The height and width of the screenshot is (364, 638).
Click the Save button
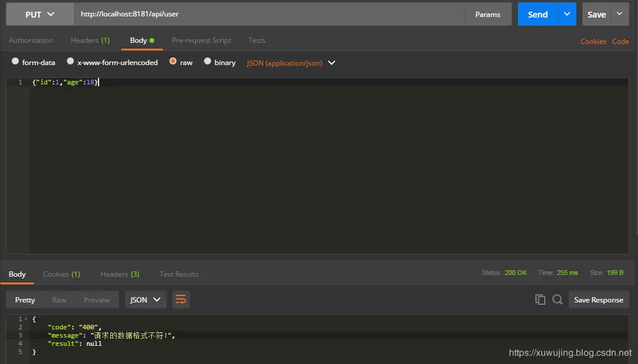point(596,14)
